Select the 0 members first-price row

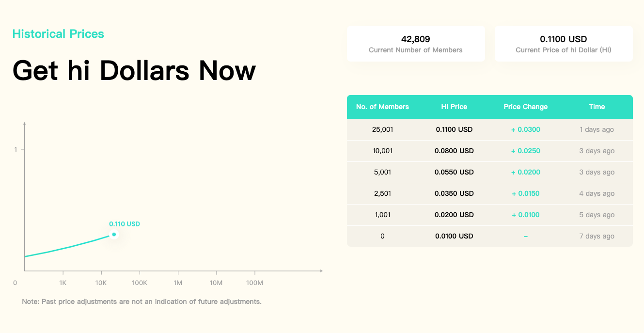490,236
